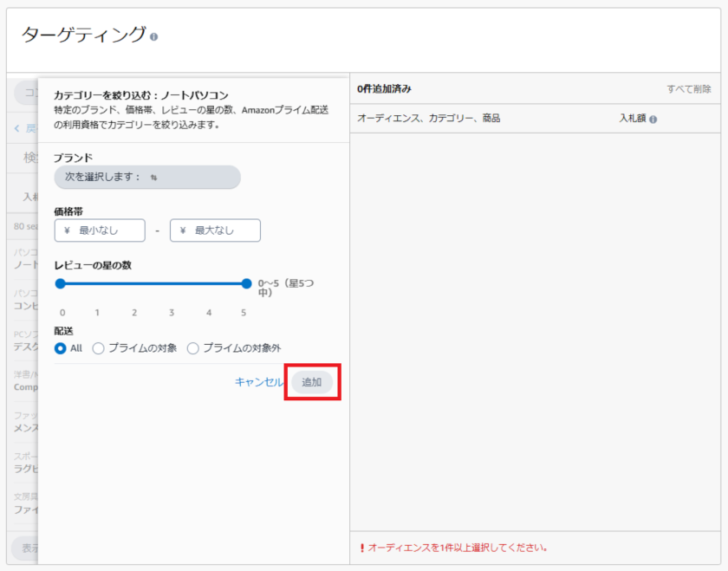Click the 追加 button
Viewport: 728px width, 571px height.
[311, 382]
